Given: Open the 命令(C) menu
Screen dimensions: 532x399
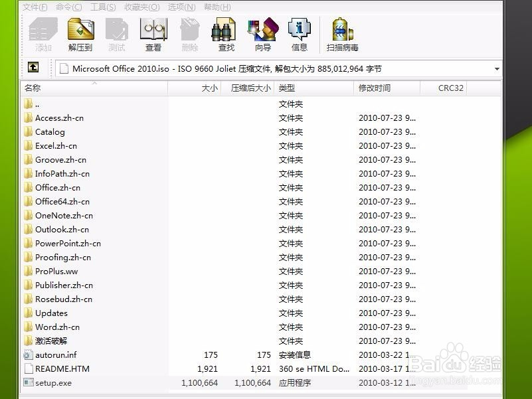Looking at the screenshot, I should (69, 7).
